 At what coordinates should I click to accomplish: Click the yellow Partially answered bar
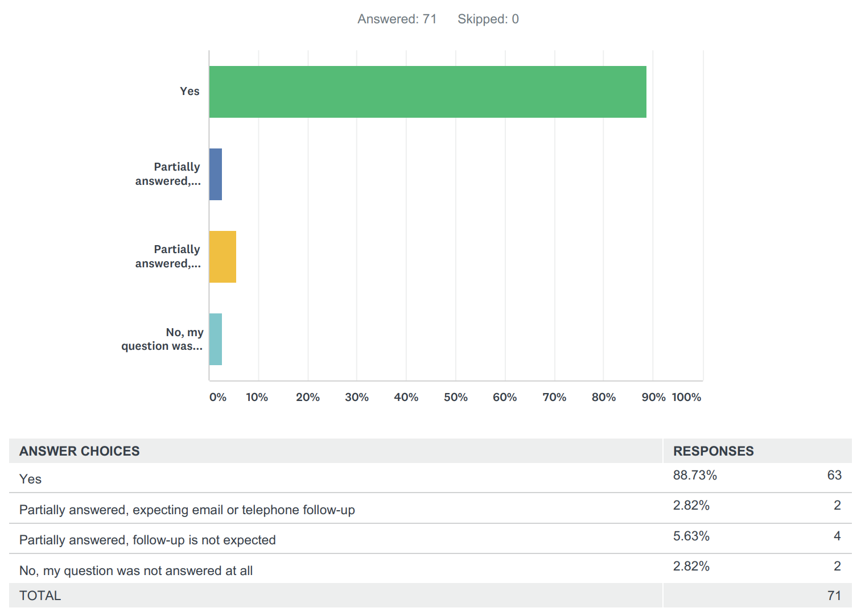(222, 257)
